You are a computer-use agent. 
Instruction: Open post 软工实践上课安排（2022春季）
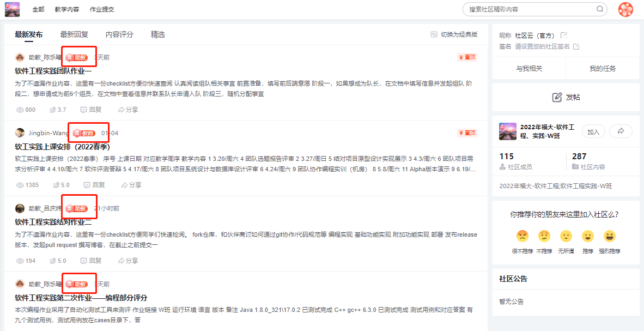pyautogui.click(x=63, y=146)
